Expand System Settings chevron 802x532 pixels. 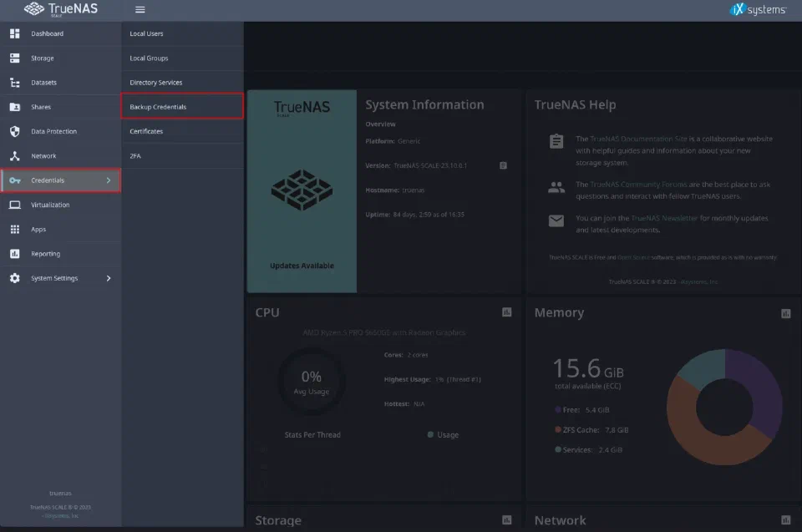[109, 278]
